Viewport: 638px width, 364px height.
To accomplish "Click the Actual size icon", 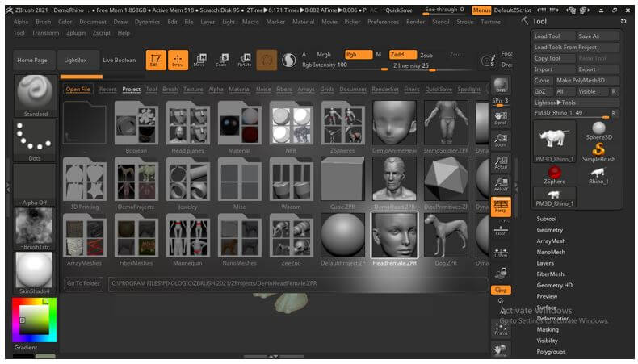I will pos(501,163).
